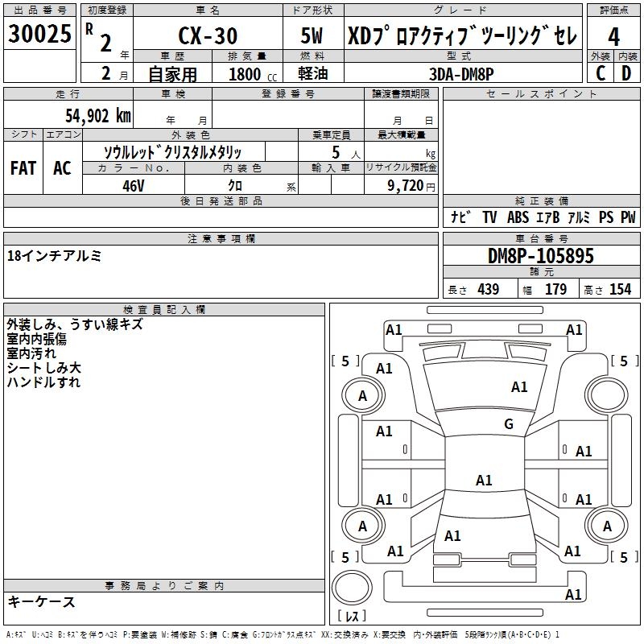Click the G windshield mark on diagram
The height and width of the screenshot is (644, 644).
click(x=509, y=423)
